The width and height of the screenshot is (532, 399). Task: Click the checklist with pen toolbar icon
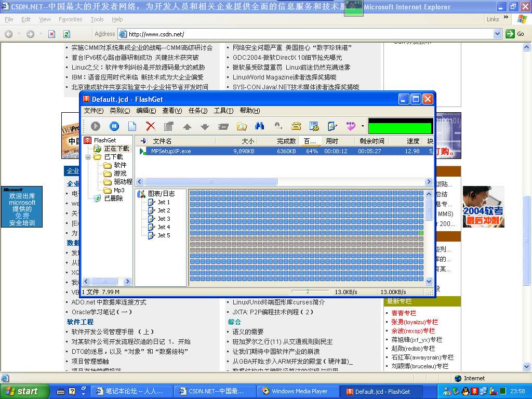pos(332,126)
